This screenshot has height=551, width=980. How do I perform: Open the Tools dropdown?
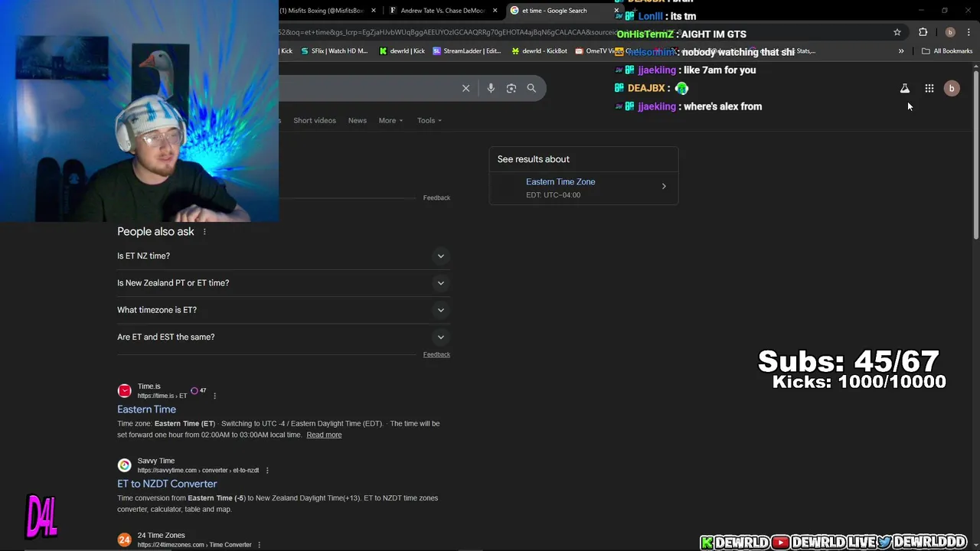pyautogui.click(x=430, y=120)
